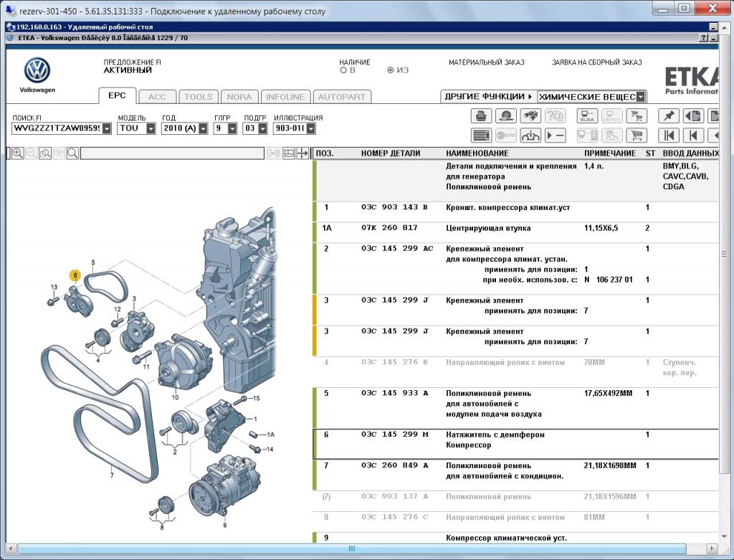Select the 'ИЗ' availability radio button
Image resolution: width=734 pixels, height=560 pixels.
pyautogui.click(x=391, y=70)
